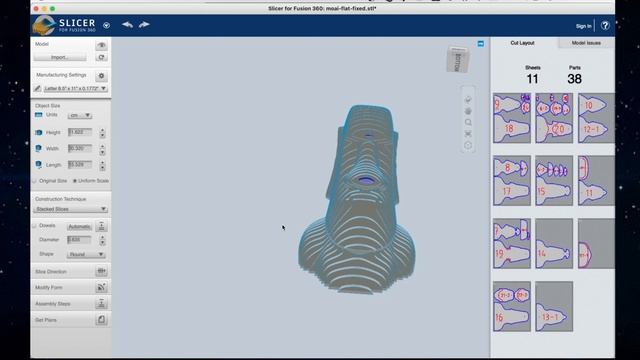Viewport: 640px width, 360px height.
Task: Open the Slicer application menu arrow
Action: (x=107, y=25)
